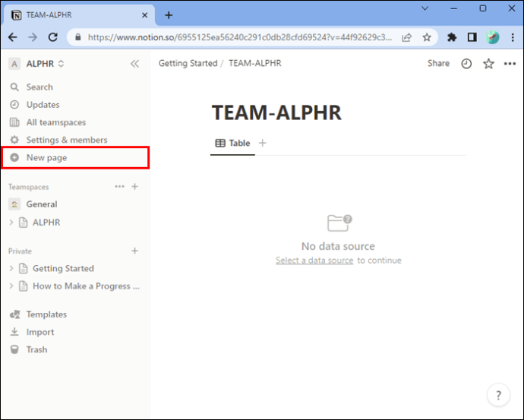Open a new browser tab
The image size is (524, 420).
point(169,15)
